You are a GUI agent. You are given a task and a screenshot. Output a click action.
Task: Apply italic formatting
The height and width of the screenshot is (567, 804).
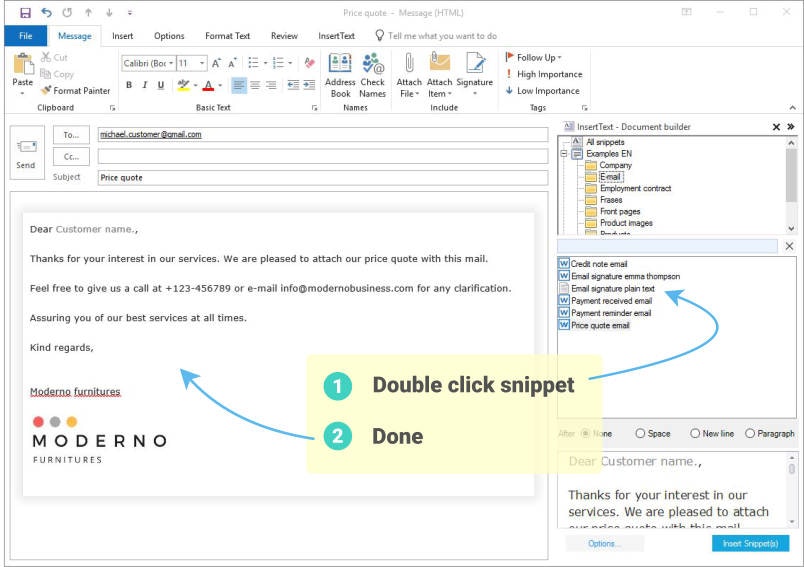[x=145, y=85]
